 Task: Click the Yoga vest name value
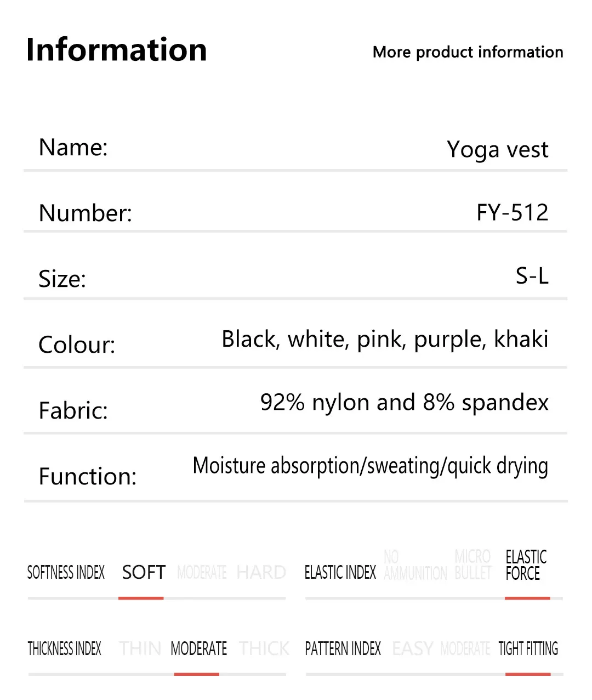point(497,150)
